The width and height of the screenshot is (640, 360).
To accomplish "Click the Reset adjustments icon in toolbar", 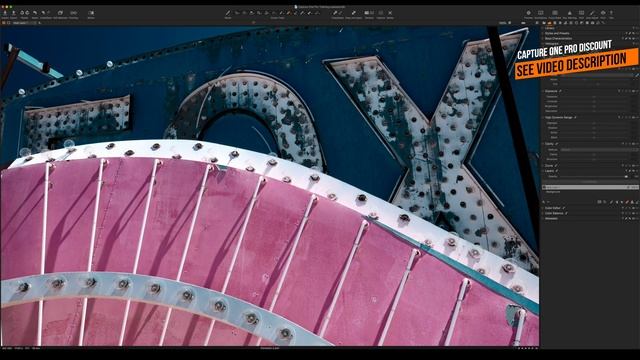I will [x=35, y=13].
